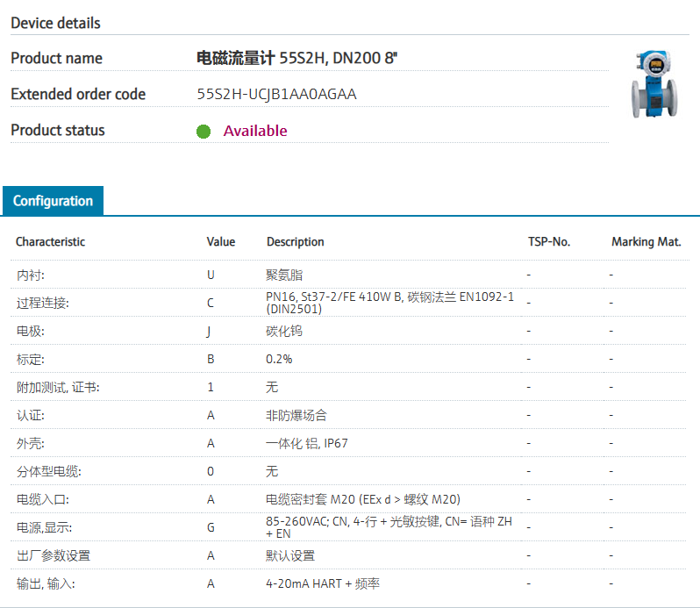Click the 电缆密封套 M20 cable entry description
The height and width of the screenshot is (608, 700).
(362, 499)
